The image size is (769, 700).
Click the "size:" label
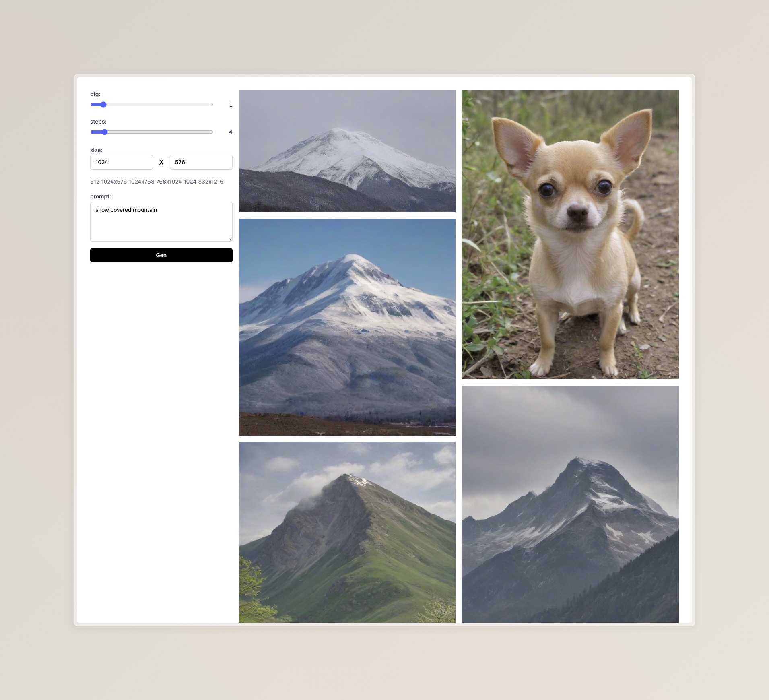point(96,150)
